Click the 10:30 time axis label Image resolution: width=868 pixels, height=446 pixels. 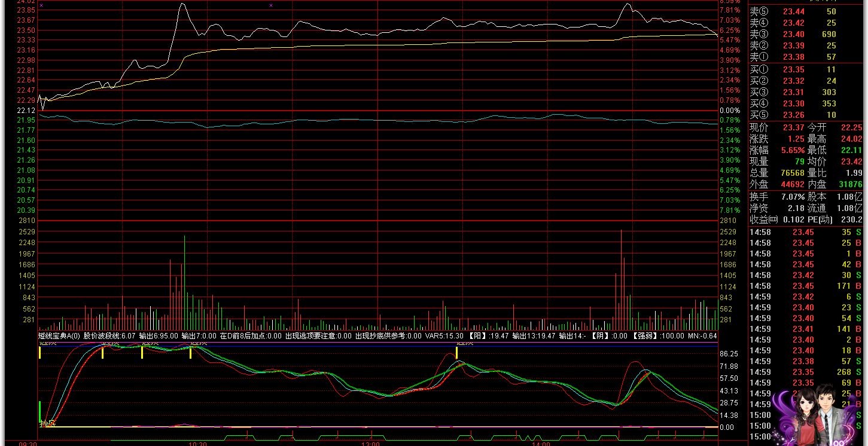(198, 444)
